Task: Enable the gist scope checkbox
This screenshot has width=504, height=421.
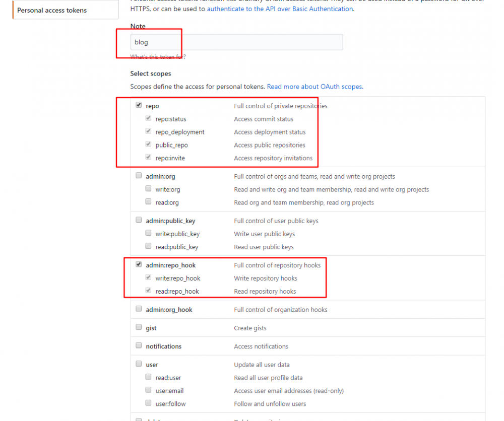Action: pos(139,327)
